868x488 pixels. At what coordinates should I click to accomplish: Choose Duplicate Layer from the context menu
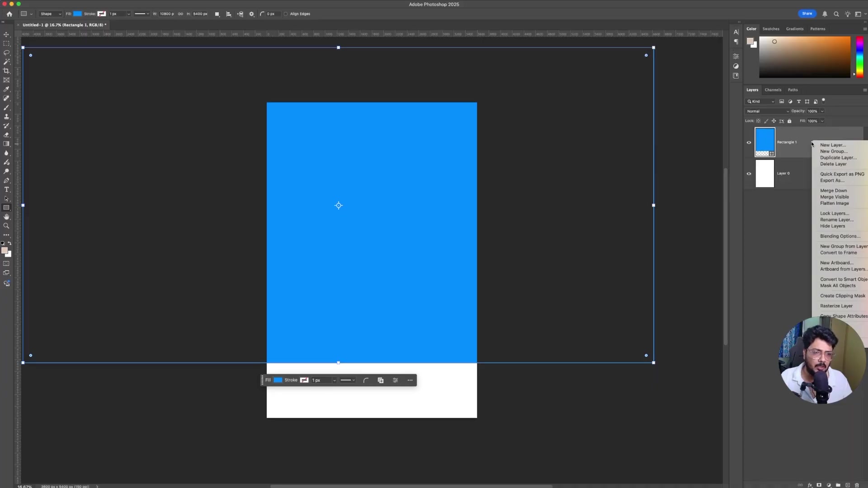point(839,158)
